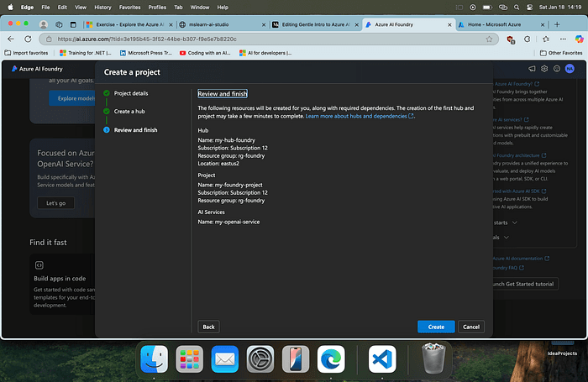Switch to Editing Gentle Intro to Azure AI tab
Viewport: 588px width, 382px height.
click(x=314, y=24)
